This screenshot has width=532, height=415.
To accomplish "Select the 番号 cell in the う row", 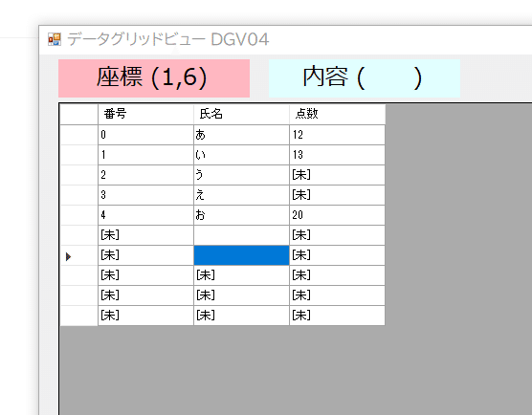I will (145, 175).
